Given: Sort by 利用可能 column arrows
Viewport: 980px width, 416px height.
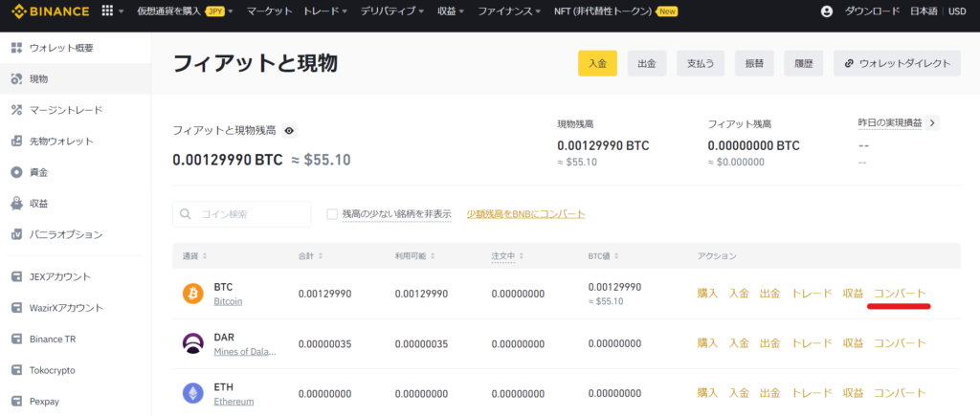Looking at the screenshot, I should coord(433,256).
